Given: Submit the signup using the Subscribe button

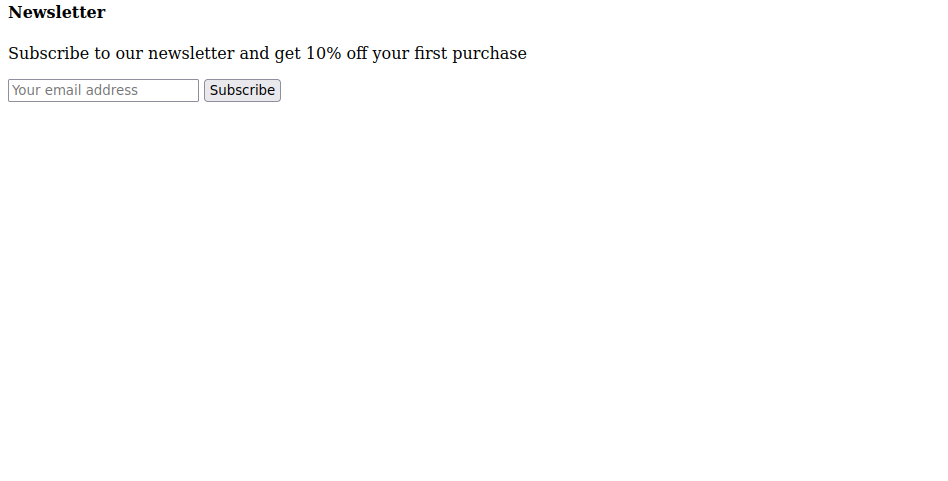Looking at the screenshot, I should 242,90.
